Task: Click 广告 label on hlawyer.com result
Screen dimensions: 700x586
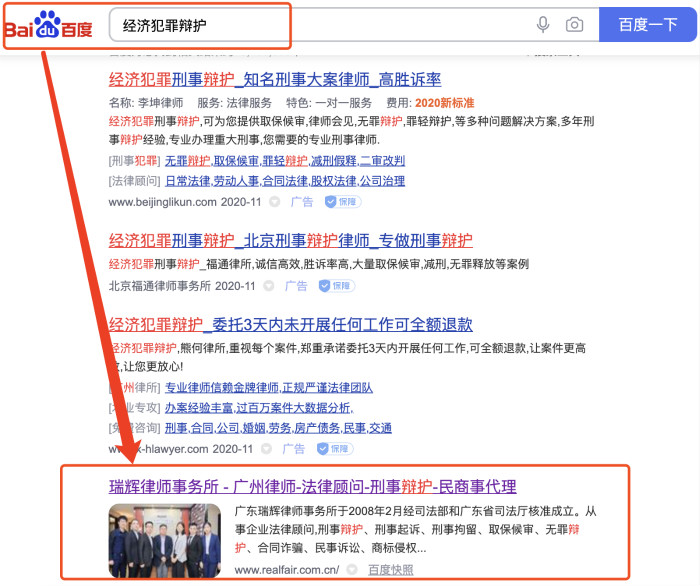Action: (294, 449)
